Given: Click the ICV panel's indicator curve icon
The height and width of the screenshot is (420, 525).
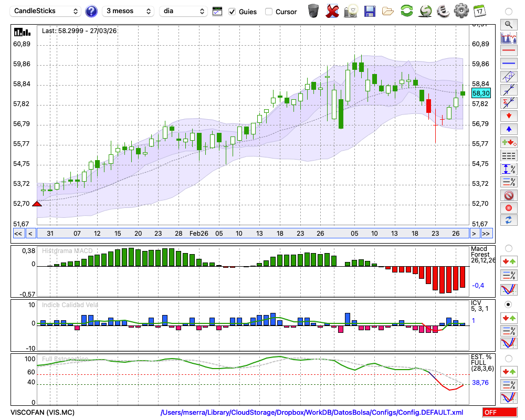Looking at the screenshot, I should [x=509, y=343].
